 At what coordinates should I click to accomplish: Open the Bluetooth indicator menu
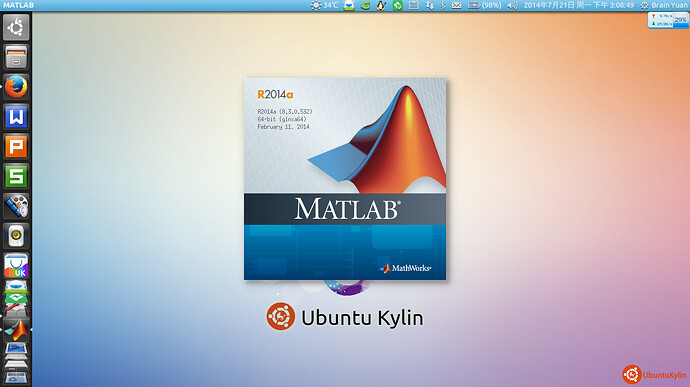pos(443,5)
